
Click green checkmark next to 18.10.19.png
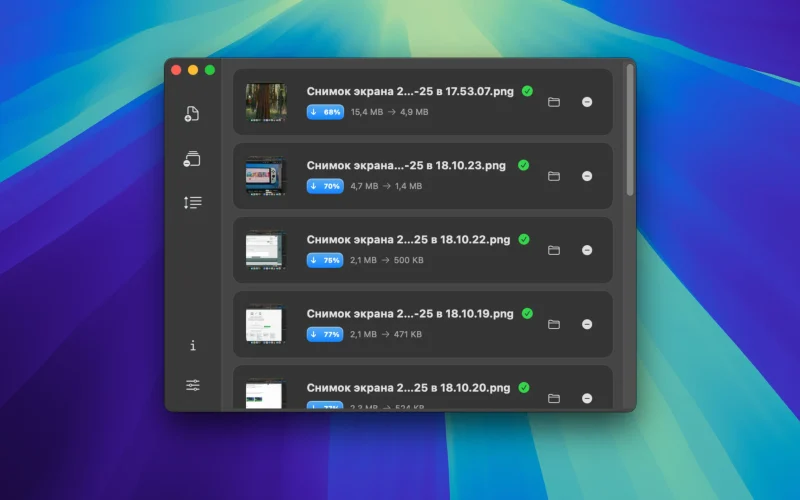[528, 313]
